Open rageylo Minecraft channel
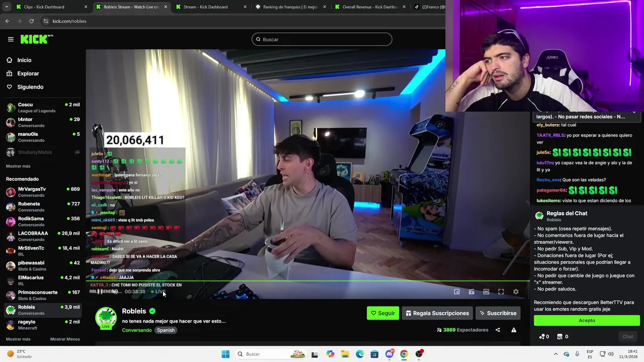644x362 pixels. click(x=43, y=324)
